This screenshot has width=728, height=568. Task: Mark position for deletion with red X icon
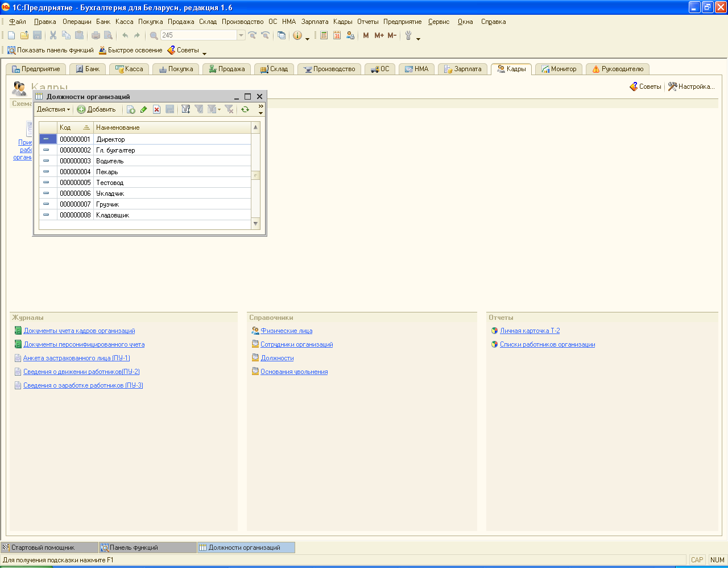point(157,109)
